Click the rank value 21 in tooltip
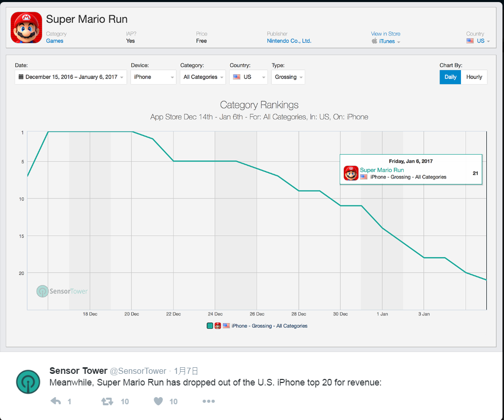Screen dimensions: 504x420 point(476,173)
